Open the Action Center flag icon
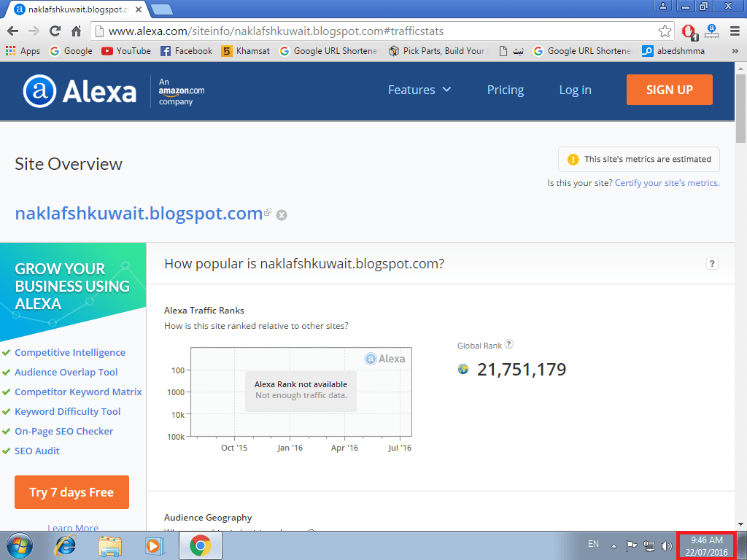747x560 pixels. tap(631, 545)
